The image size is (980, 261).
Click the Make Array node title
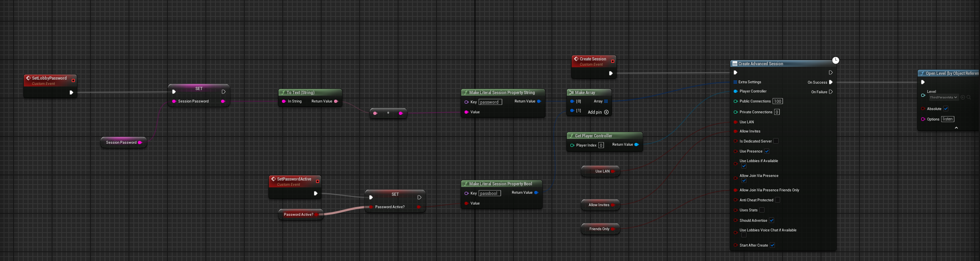tap(585, 92)
